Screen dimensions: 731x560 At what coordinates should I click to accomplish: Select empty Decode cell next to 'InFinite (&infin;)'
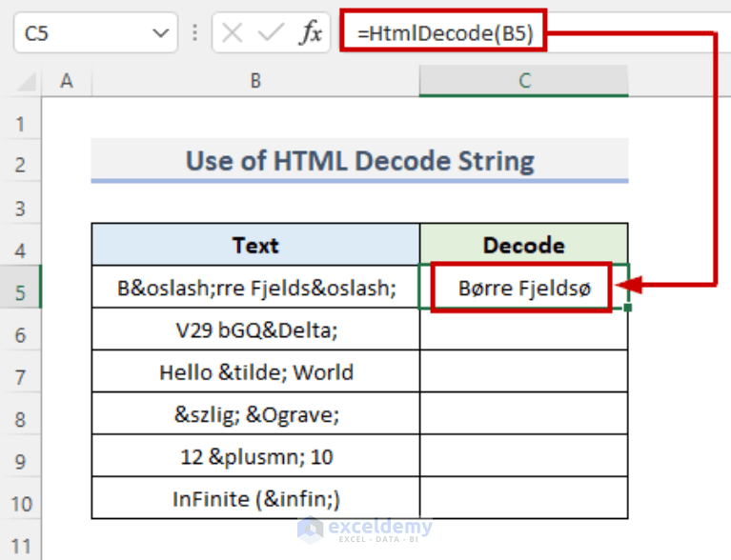[x=524, y=497]
